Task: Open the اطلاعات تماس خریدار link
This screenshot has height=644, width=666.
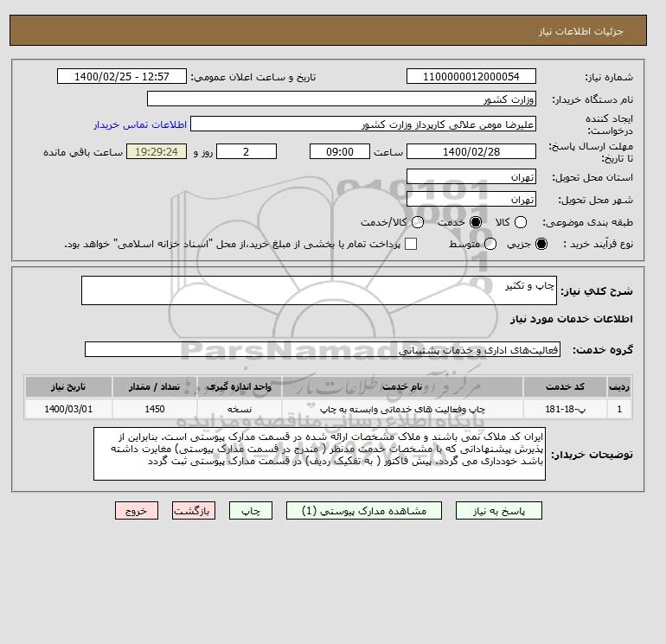Action: tap(140, 124)
